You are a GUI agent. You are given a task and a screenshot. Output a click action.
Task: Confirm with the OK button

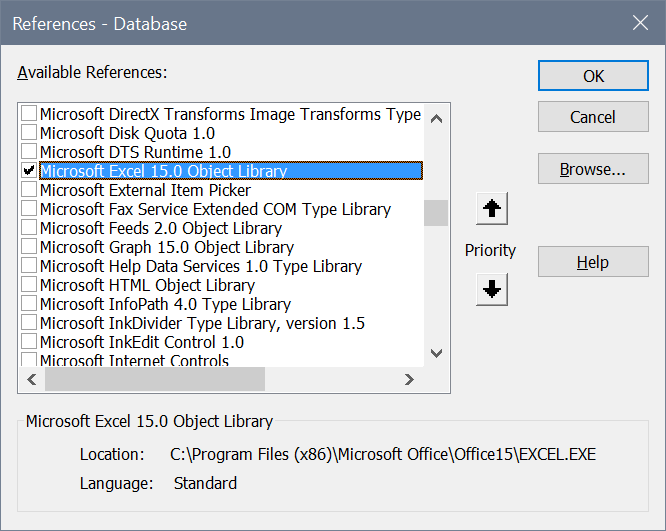[593, 76]
